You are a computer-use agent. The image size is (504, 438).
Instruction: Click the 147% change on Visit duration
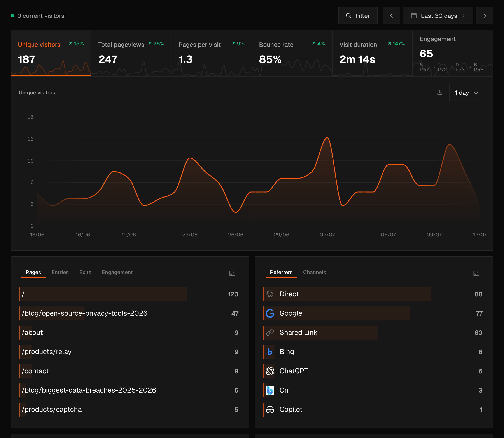(396, 44)
